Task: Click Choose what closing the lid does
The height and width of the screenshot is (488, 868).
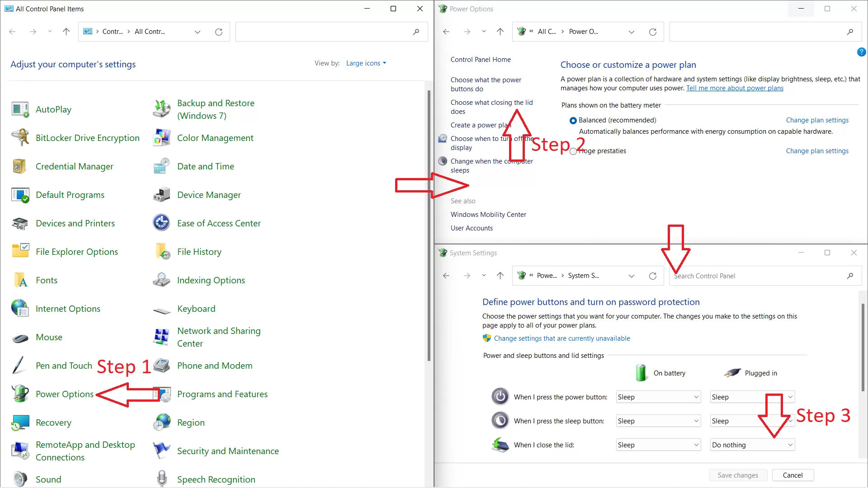Action: coord(491,107)
